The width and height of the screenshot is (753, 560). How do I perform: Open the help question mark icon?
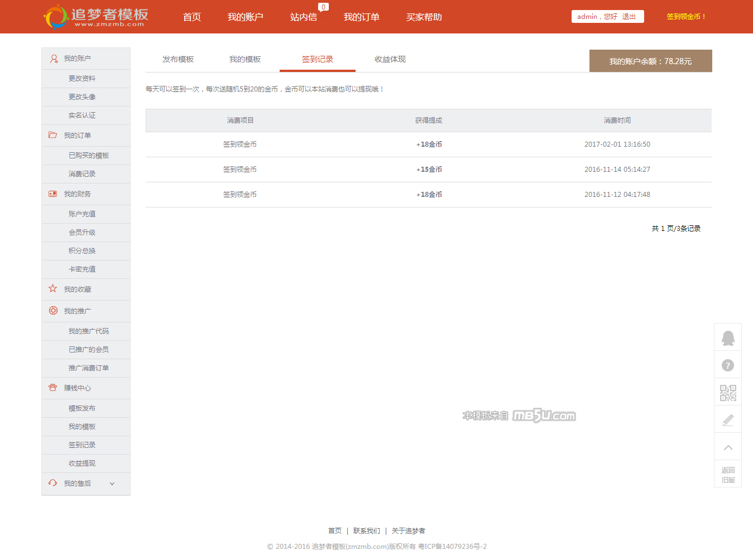728,365
